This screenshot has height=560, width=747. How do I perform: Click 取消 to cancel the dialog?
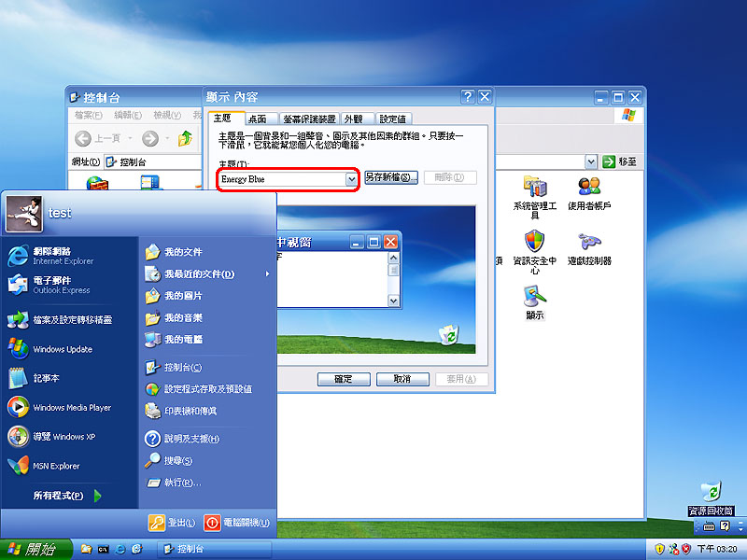coord(402,379)
